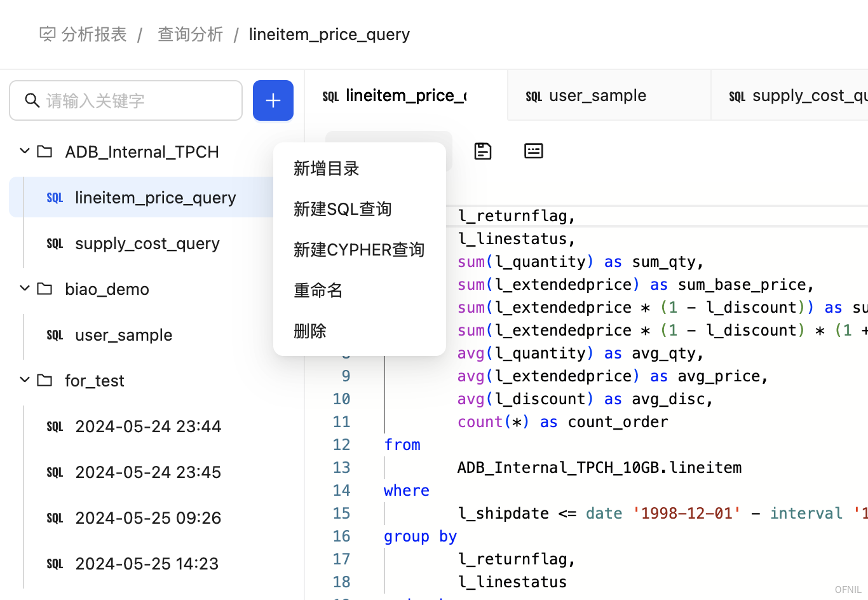The height and width of the screenshot is (600, 868).
Task: Choose 新建SQL查询 in the context menu
Action: pyautogui.click(x=342, y=209)
